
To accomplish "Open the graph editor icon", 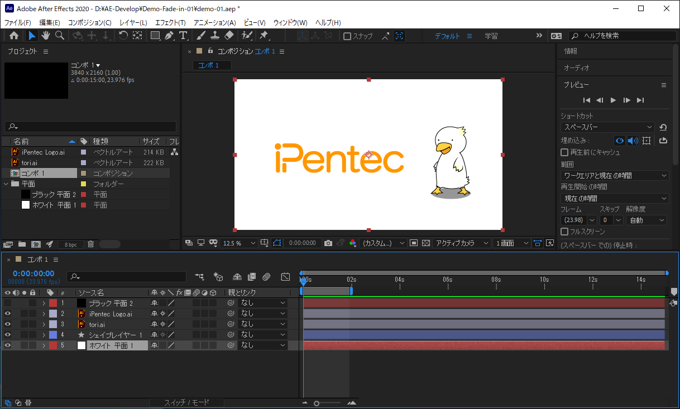I will coord(285,277).
